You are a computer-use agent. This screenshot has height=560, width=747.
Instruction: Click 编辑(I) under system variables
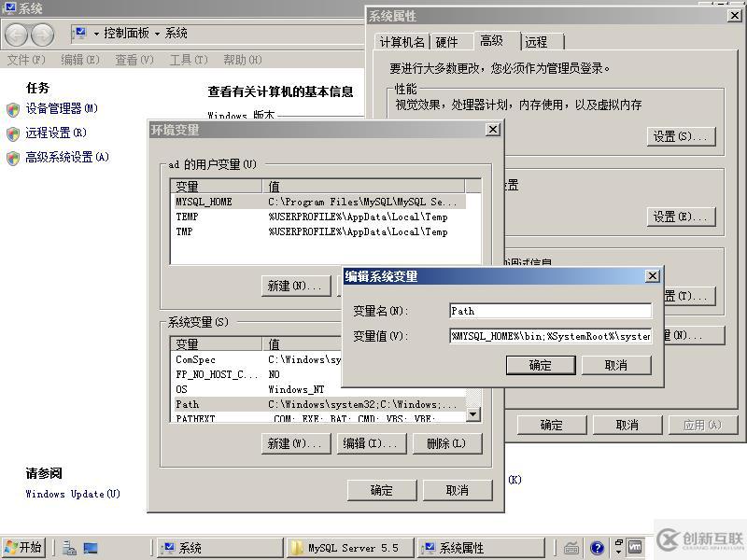click(372, 443)
